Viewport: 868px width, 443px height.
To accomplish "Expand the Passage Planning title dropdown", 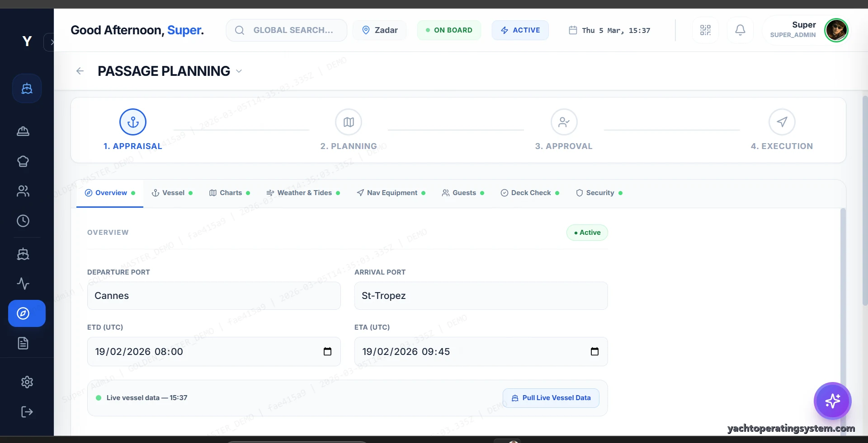I will pyautogui.click(x=239, y=71).
